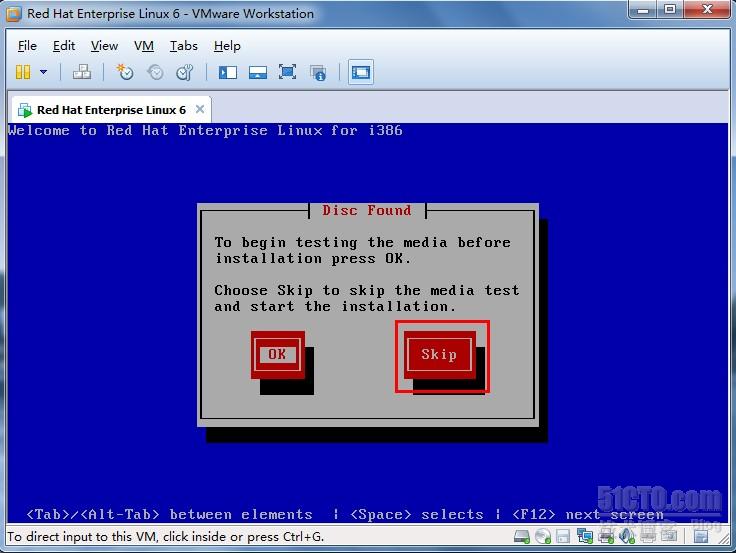Screen dimensions: 736x553
Task: Switch to Unity mode
Action: tap(318, 73)
